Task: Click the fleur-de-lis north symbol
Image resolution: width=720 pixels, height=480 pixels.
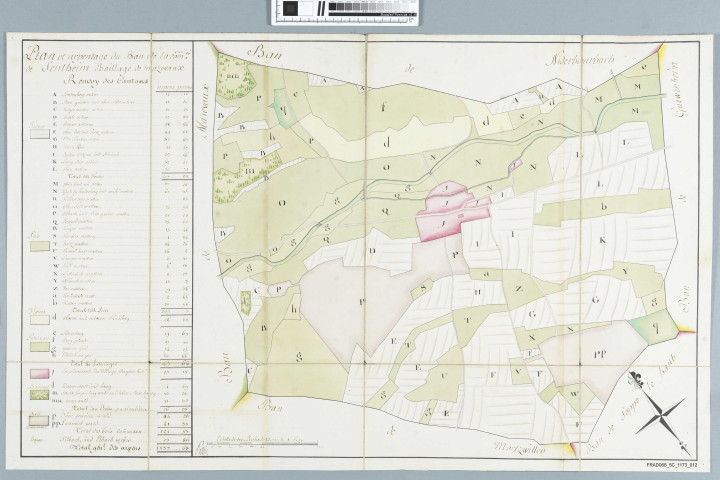Action: click(x=635, y=380)
